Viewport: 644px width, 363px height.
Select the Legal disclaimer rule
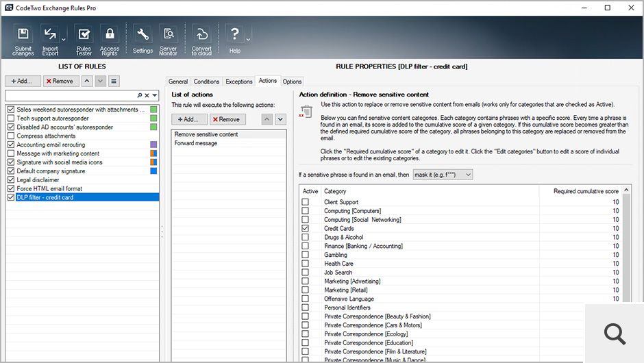38,179
